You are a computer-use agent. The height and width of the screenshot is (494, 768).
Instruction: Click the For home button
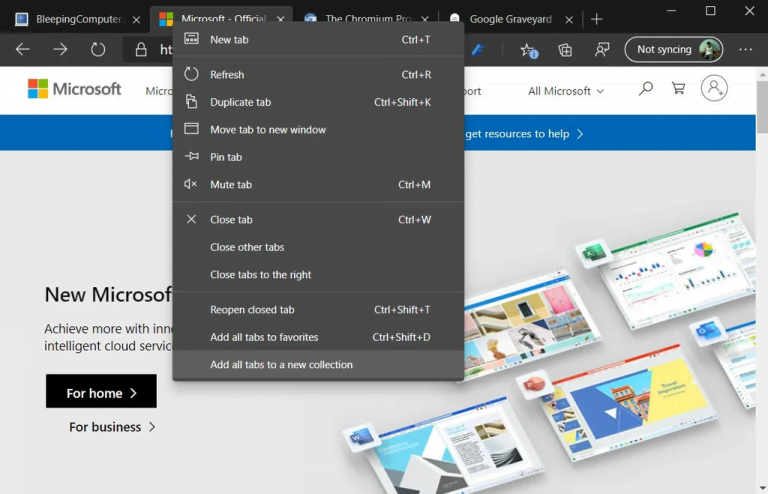point(101,392)
